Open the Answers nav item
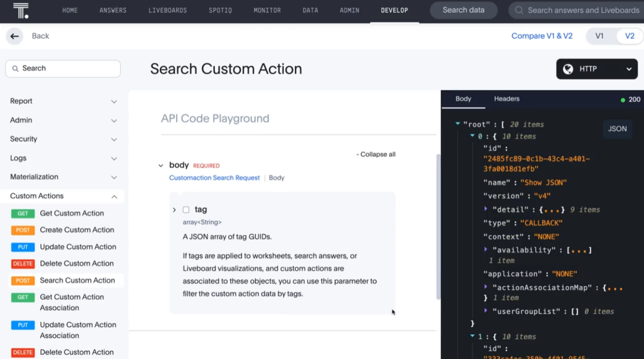644x359 pixels. [113, 10]
